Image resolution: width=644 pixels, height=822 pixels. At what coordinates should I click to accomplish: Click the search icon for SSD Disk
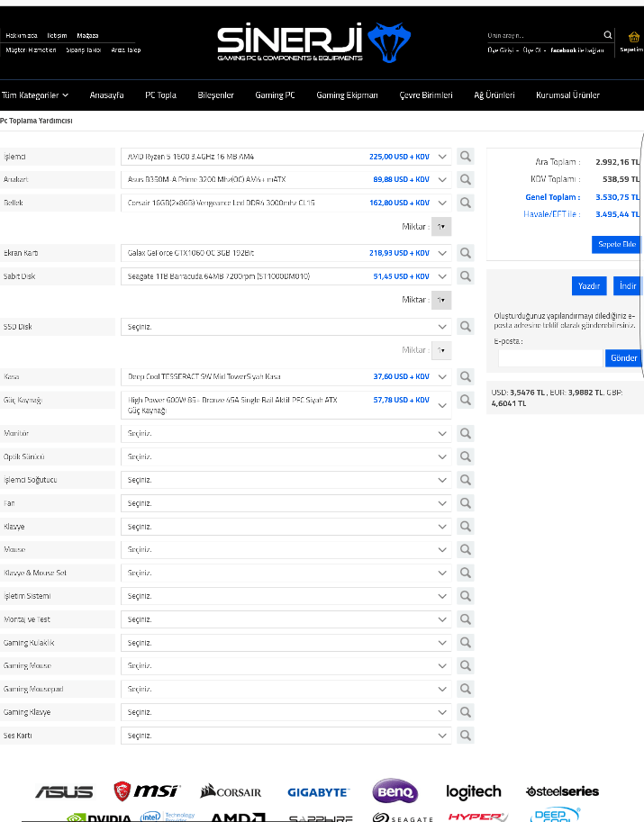coord(465,326)
